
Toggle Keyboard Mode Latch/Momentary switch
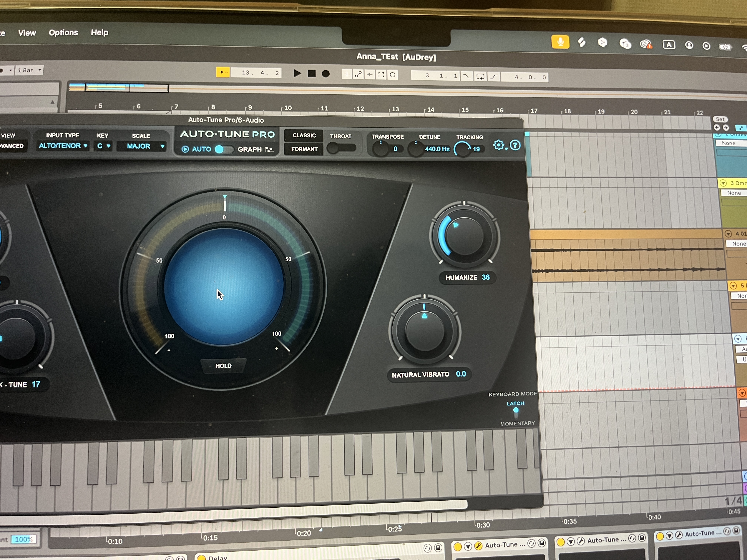coord(516,412)
